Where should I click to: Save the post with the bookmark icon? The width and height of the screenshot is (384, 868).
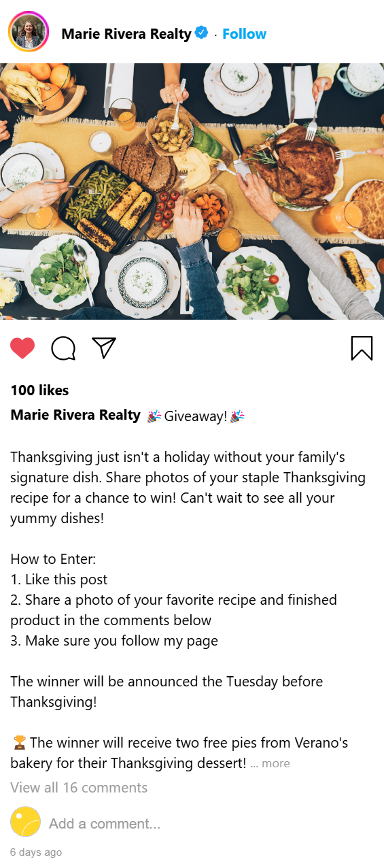362,348
